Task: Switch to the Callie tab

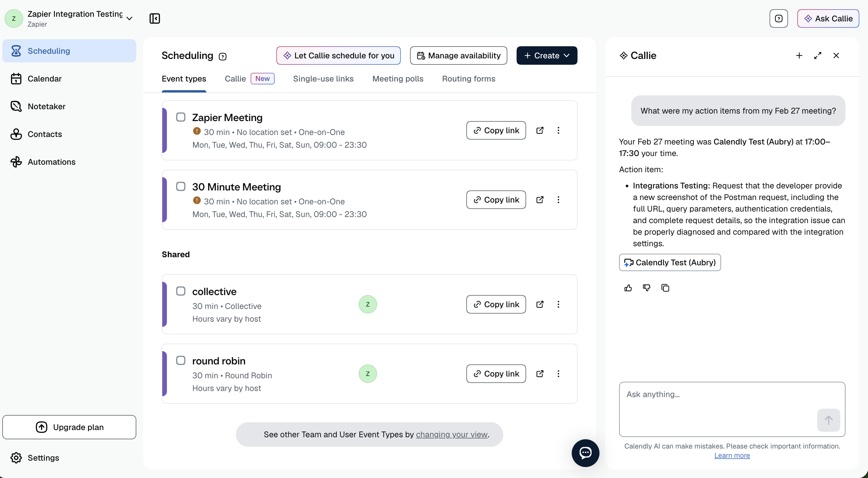Action: [x=249, y=79]
